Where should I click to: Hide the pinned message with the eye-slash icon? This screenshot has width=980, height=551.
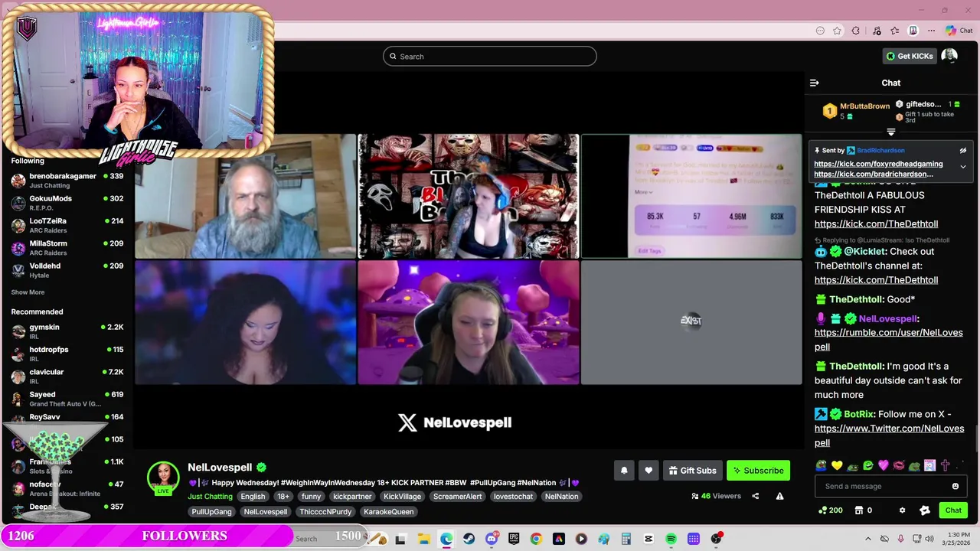(963, 151)
